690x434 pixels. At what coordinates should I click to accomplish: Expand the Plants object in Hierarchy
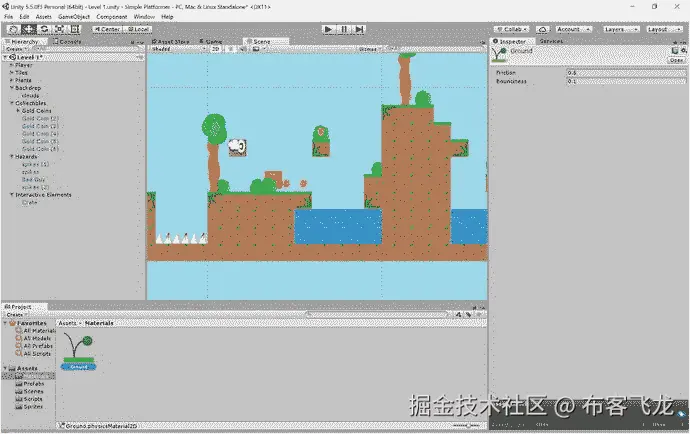coord(11,80)
